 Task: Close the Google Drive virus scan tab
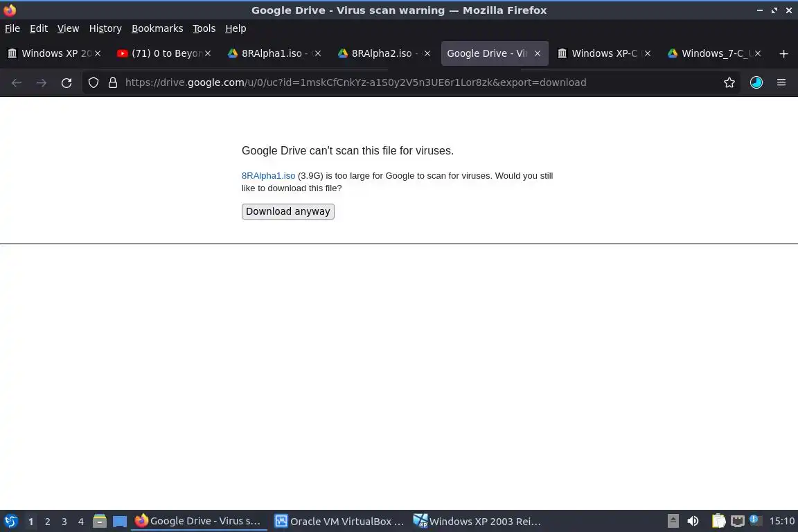click(538, 53)
